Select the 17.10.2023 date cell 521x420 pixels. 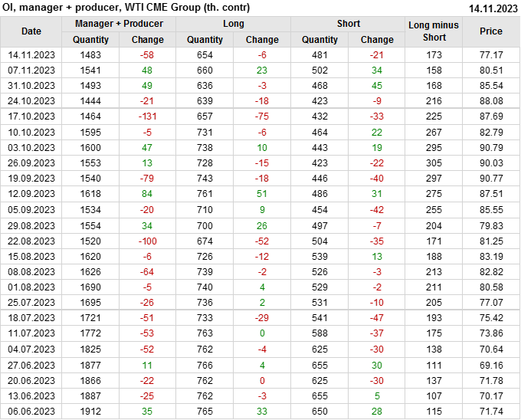click(31, 116)
